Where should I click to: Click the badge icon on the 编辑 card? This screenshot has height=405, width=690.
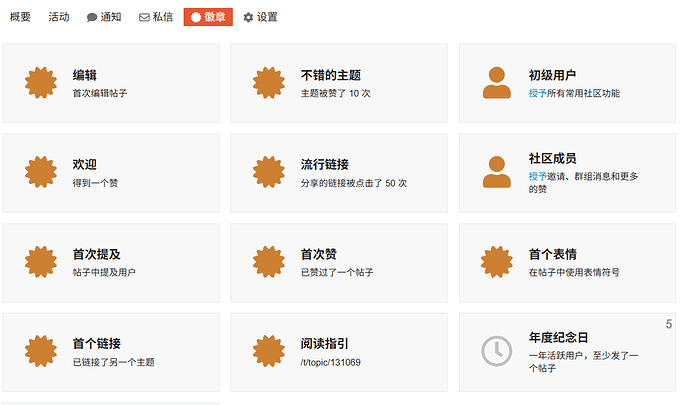[41, 83]
